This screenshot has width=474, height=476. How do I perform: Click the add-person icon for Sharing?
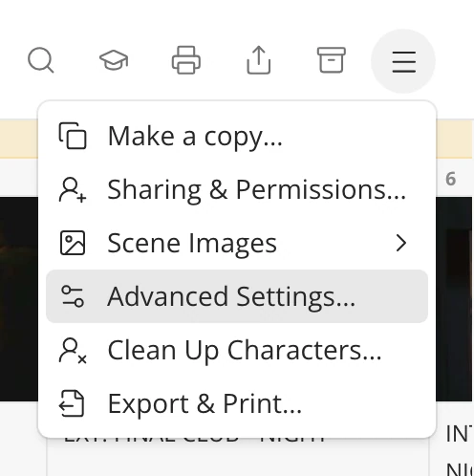pyautogui.click(x=73, y=190)
